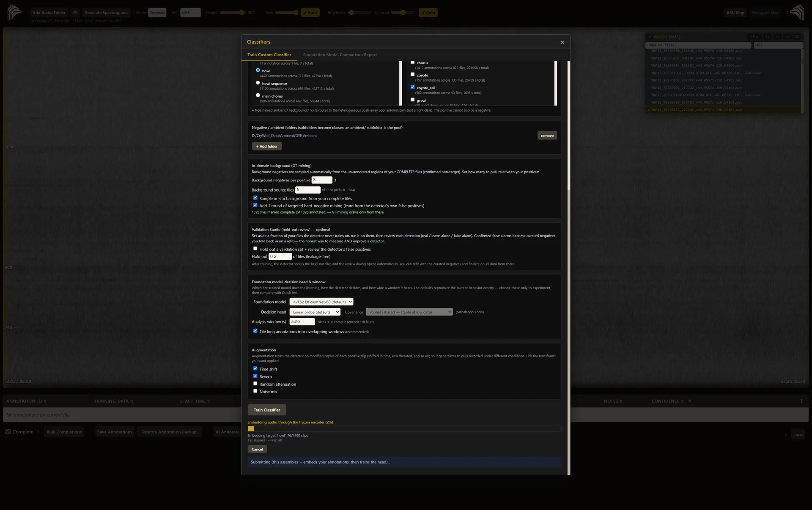
Task: Go to next audio file
Action: [787, 37]
